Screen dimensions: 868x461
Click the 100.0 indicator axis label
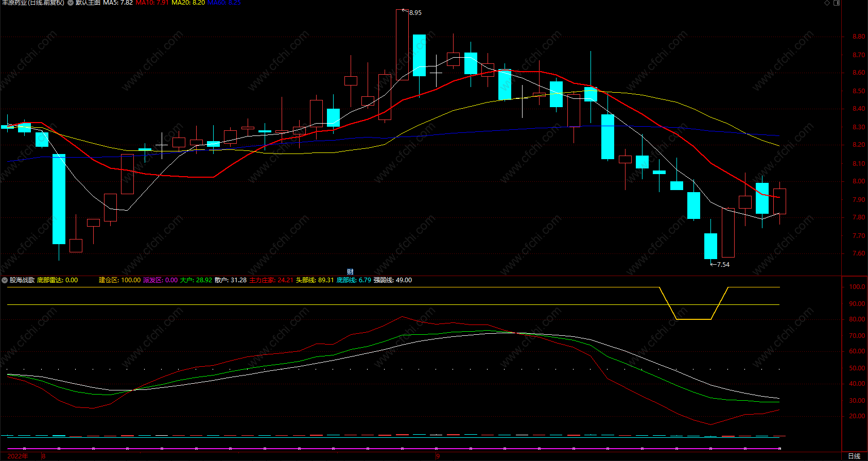click(x=857, y=287)
